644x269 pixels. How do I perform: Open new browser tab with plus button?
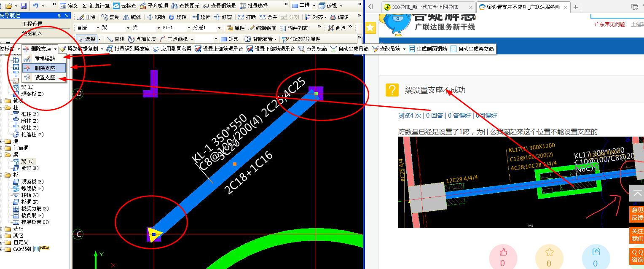[x=576, y=7]
